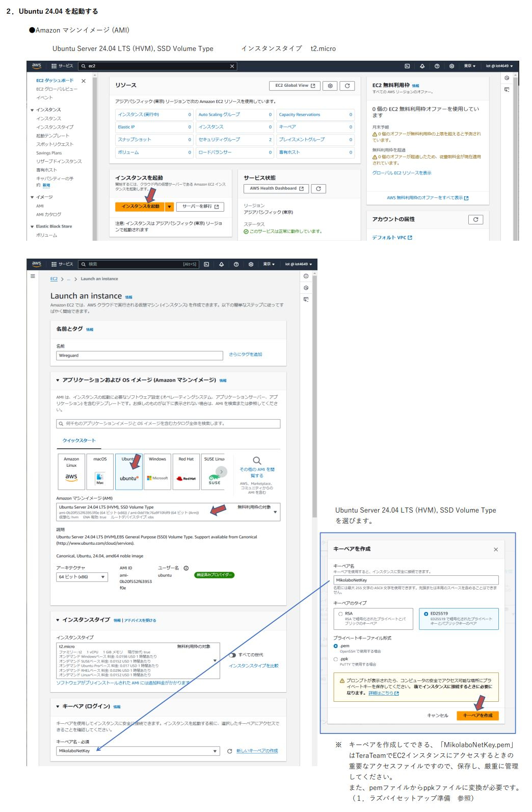Open notifications bell in top AWS bar

(x=422, y=66)
